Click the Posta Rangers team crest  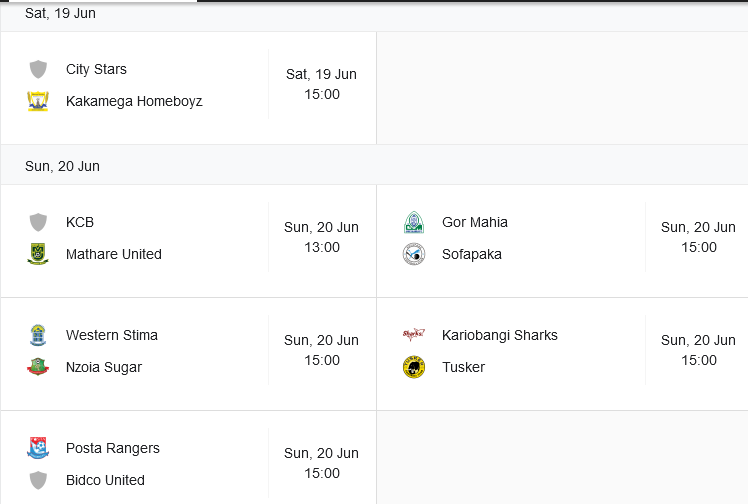coord(38,448)
